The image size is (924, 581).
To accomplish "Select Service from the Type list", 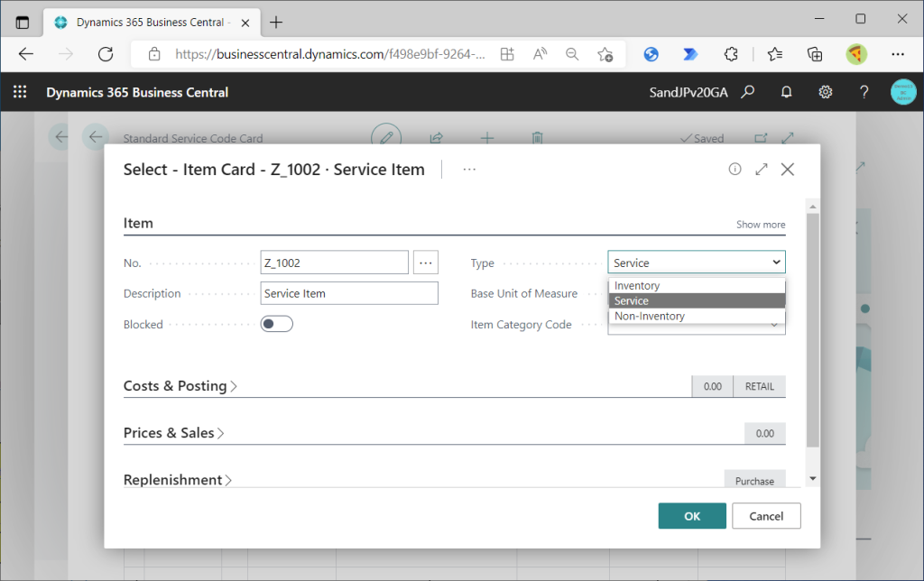I will point(697,300).
